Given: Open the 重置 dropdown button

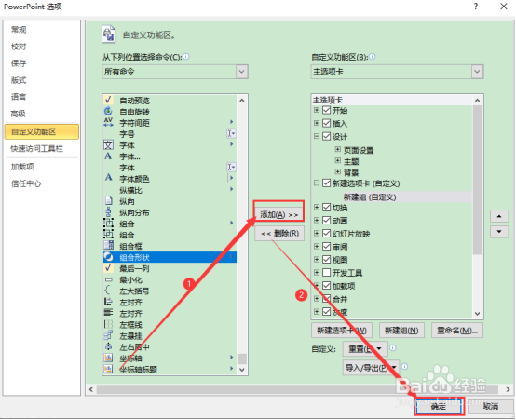Looking at the screenshot, I should coord(365,348).
